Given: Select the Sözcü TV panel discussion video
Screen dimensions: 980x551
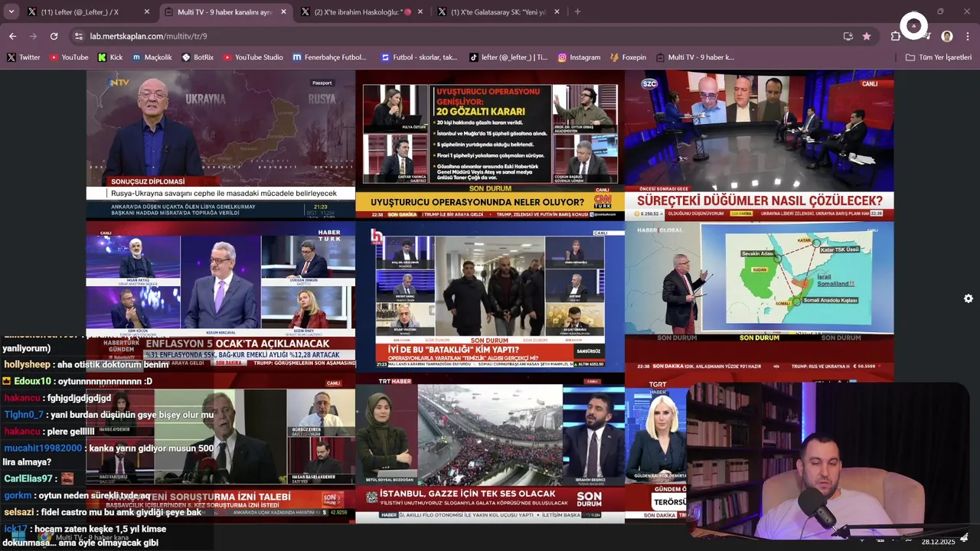Looking at the screenshot, I should (x=759, y=145).
